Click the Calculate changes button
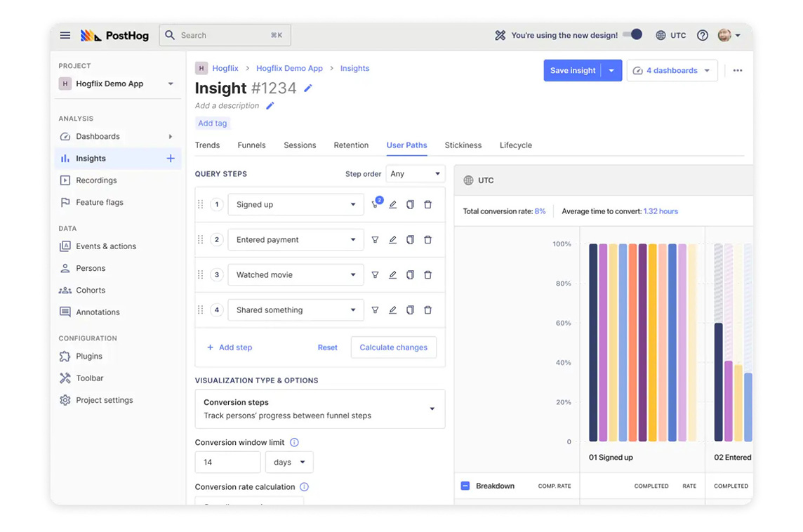 (393, 347)
